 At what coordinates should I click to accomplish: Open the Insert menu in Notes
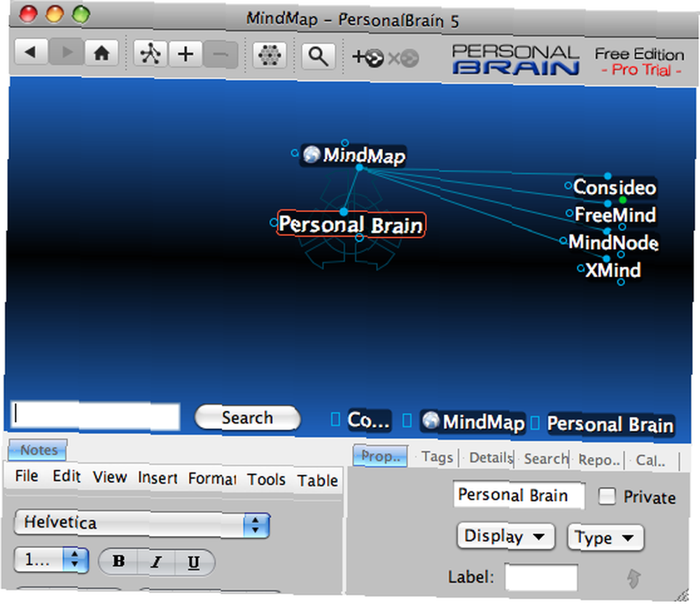[157, 478]
